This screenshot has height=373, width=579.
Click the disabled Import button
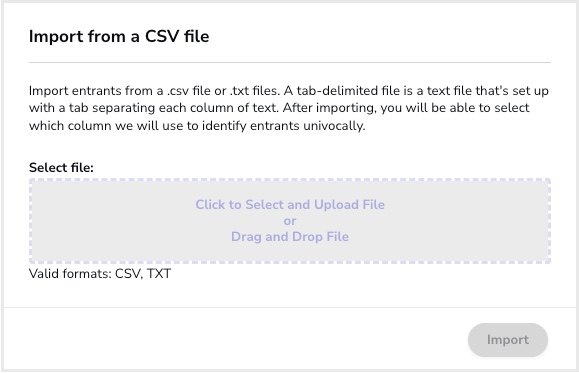(508, 340)
